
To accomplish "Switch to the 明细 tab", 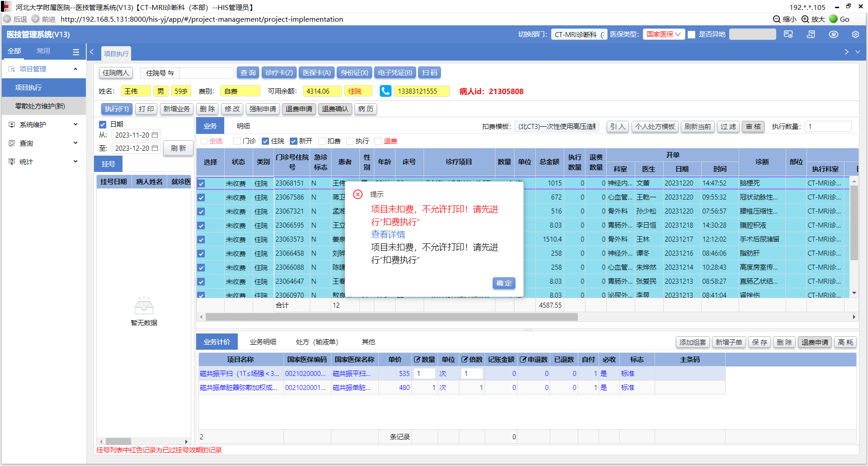I will (x=243, y=126).
